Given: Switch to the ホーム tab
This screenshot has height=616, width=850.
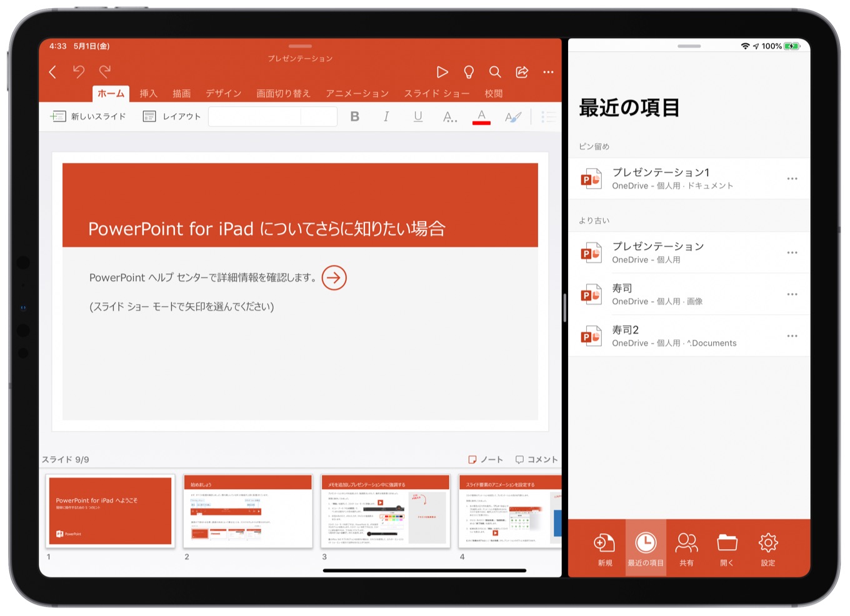Looking at the screenshot, I should (x=111, y=94).
